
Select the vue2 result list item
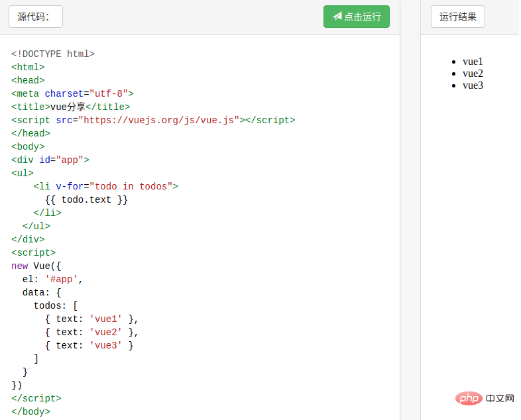[x=473, y=74]
